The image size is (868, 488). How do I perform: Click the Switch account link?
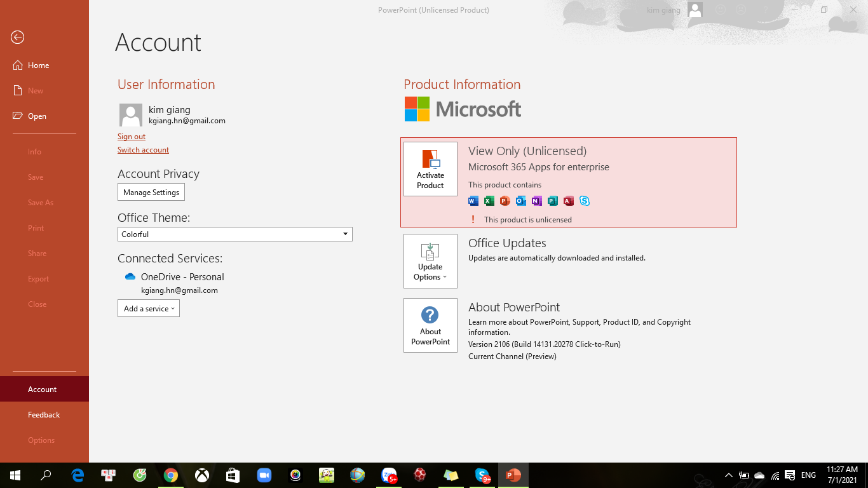click(x=143, y=150)
